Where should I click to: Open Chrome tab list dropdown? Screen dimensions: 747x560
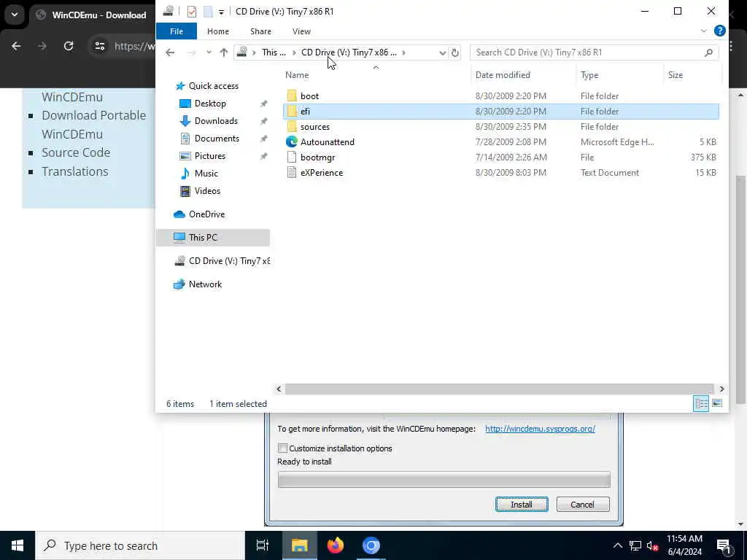[x=15, y=15]
